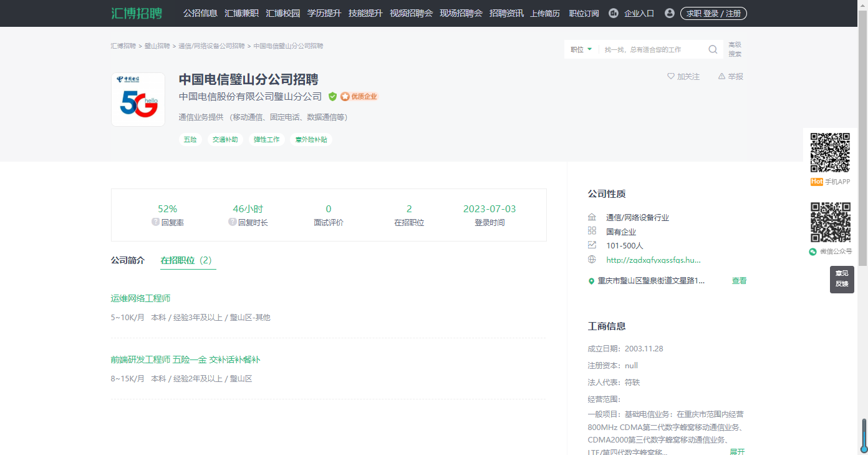
Task: Click the orange Hot badge icon
Action: [x=816, y=182]
